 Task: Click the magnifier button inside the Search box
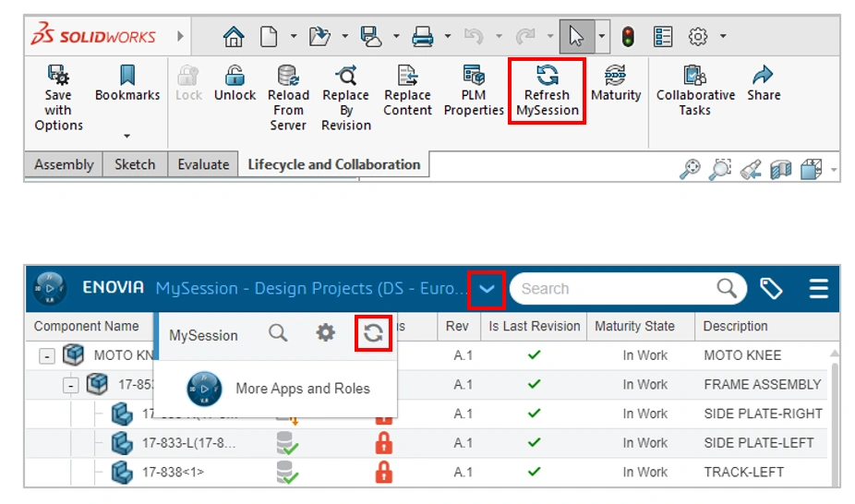click(727, 288)
